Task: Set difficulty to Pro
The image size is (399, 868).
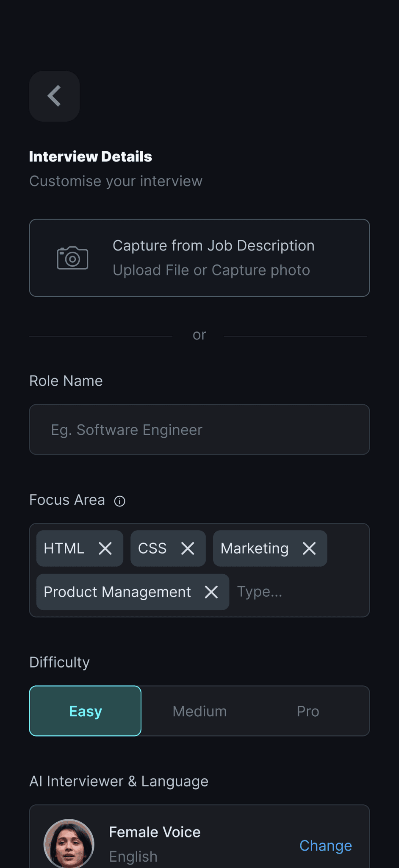Action: tap(308, 711)
